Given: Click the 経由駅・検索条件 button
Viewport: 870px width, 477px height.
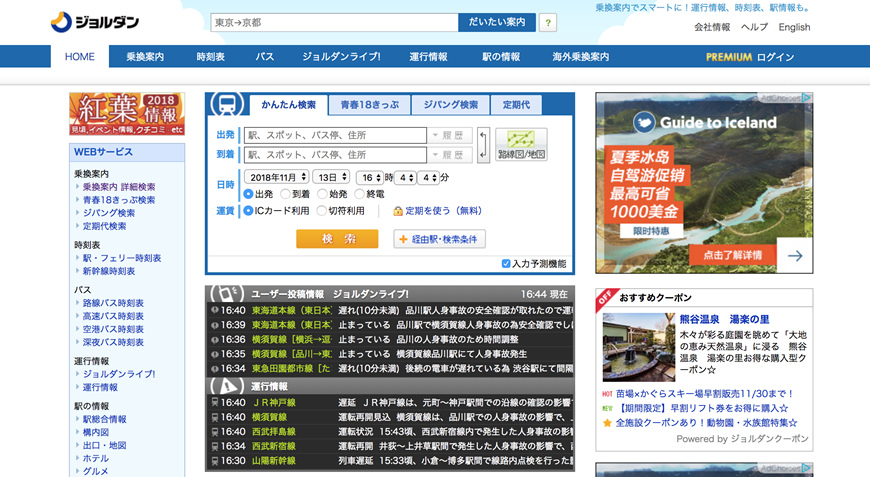Looking at the screenshot, I should (439, 239).
